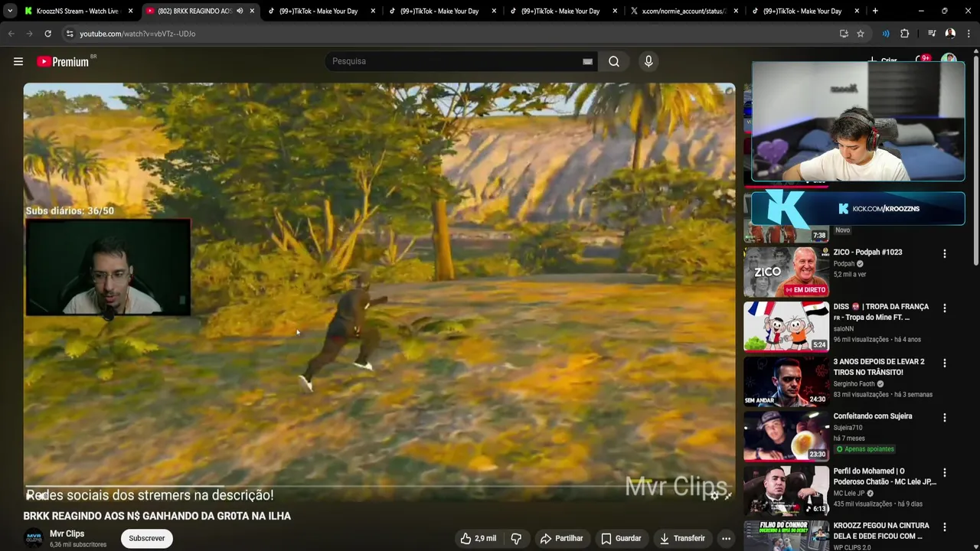Mute the YouTube tab via its speaker icon

click(240, 11)
